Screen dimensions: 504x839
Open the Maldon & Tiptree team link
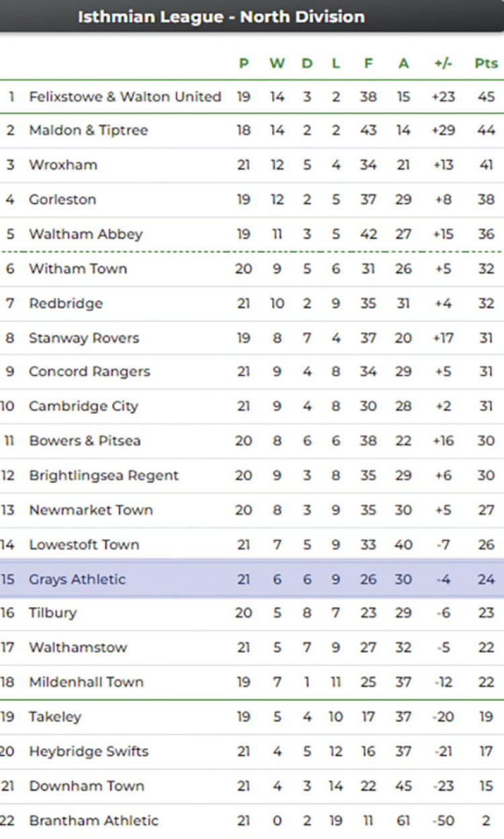click(88, 130)
